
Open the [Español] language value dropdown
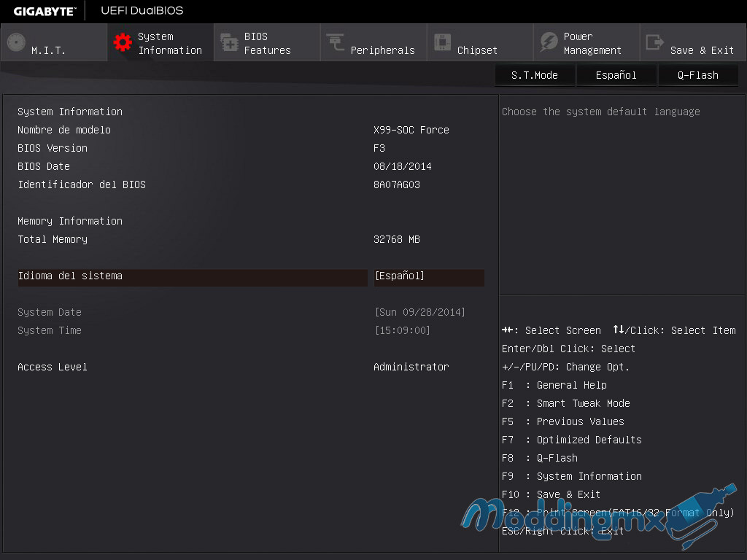tap(429, 278)
